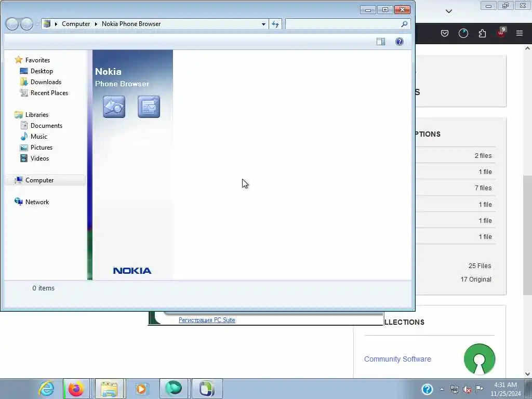The width and height of the screenshot is (532, 399).
Task: Open address bar history dropdown arrow
Action: (263, 24)
